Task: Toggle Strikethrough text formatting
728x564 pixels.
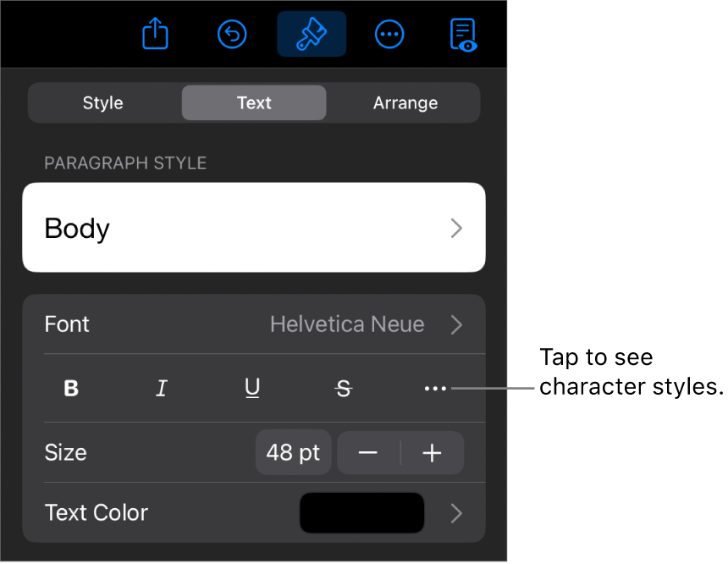Action: tap(344, 389)
